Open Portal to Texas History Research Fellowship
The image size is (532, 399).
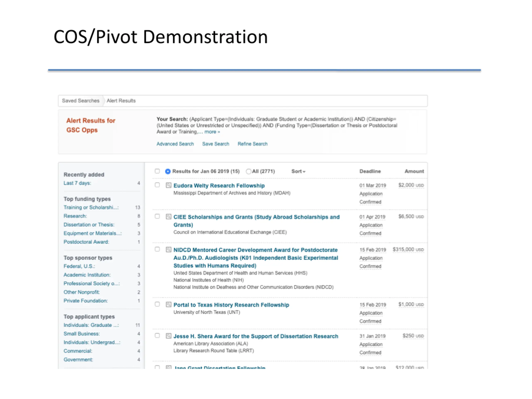[x=231, y=305]
